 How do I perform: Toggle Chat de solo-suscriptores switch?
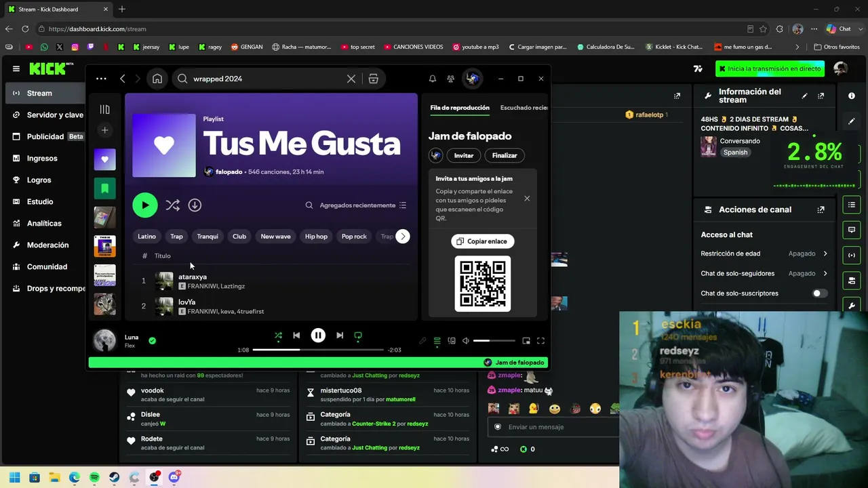pyautogui.click(x=820, y=293)
